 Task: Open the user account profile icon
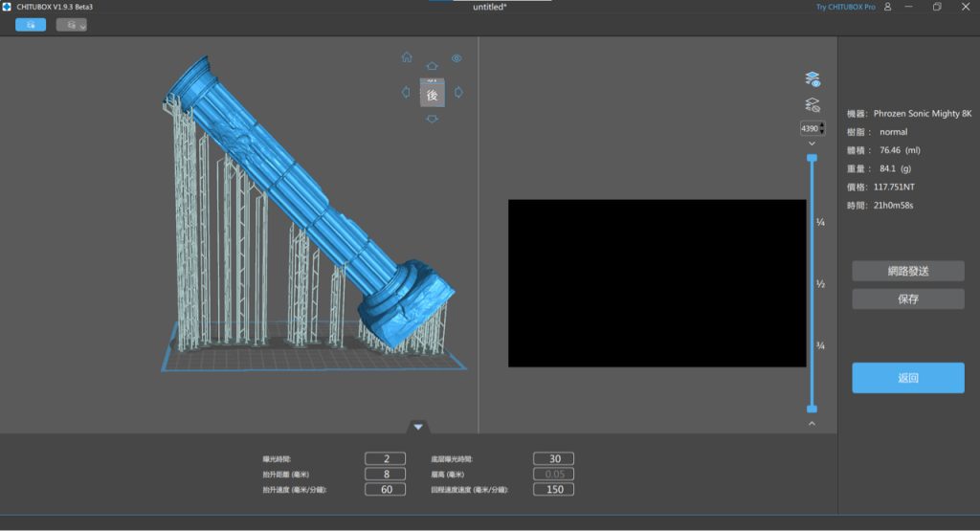[x=888, y=7]
